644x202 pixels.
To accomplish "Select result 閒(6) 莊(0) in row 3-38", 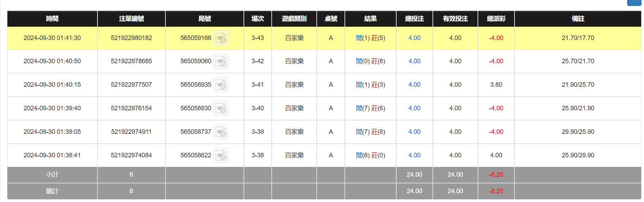I will pyautogui.click(x=370, y=155).
